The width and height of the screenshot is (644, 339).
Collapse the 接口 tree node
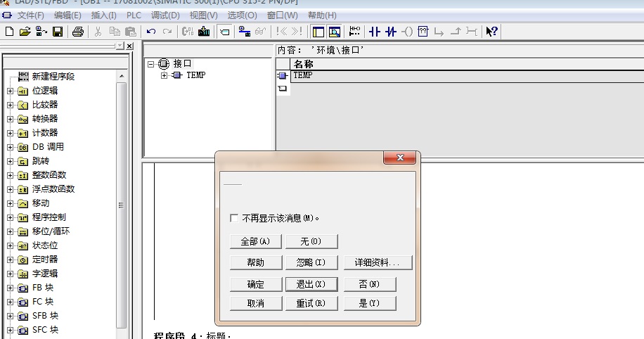coord(150,63)
